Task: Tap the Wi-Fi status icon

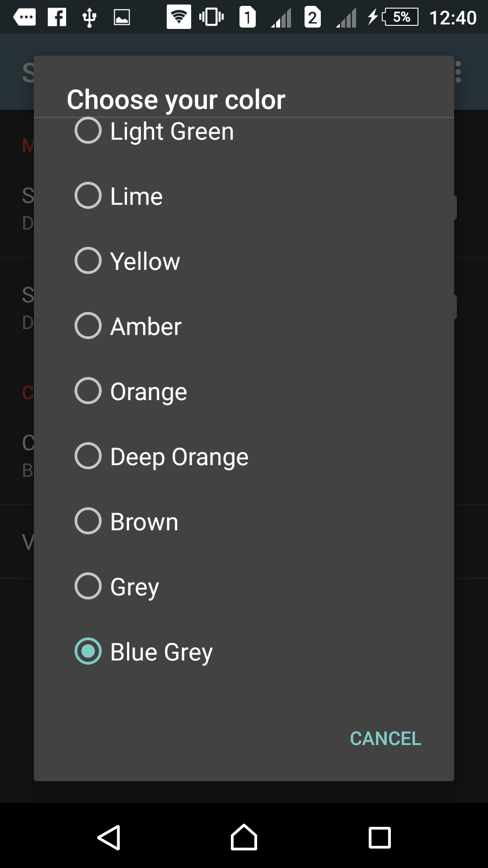Action: click(x=179, y=17)
